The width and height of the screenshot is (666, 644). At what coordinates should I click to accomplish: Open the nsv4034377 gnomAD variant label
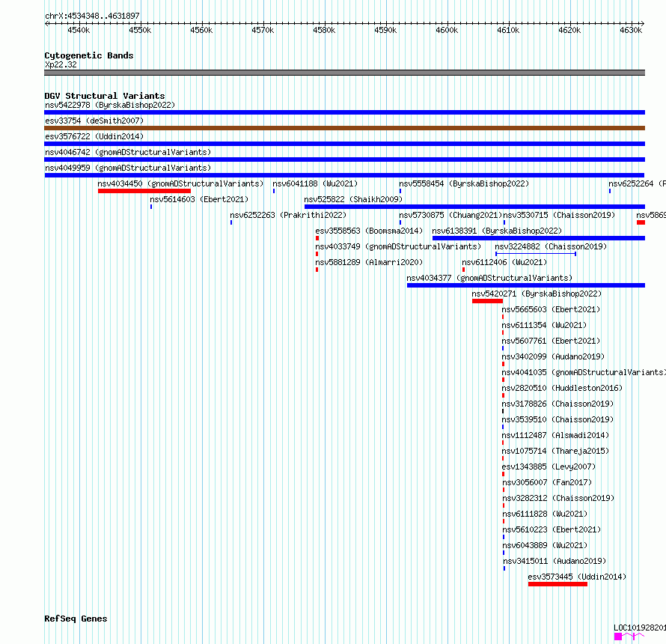(x=489, y=278)
